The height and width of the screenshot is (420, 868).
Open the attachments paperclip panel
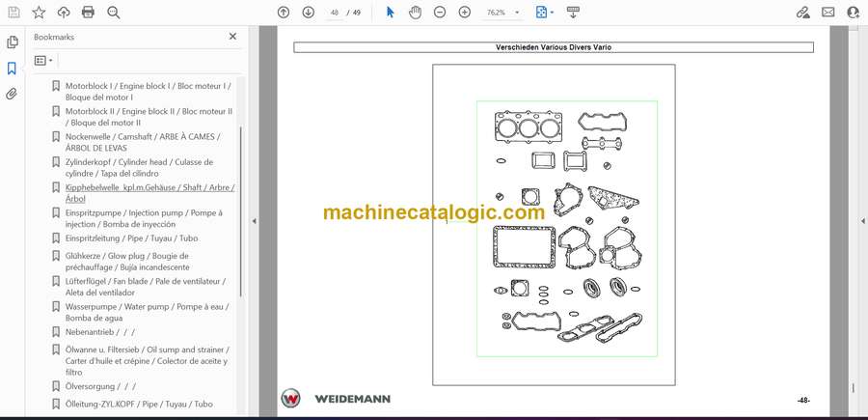click(12, 94)
